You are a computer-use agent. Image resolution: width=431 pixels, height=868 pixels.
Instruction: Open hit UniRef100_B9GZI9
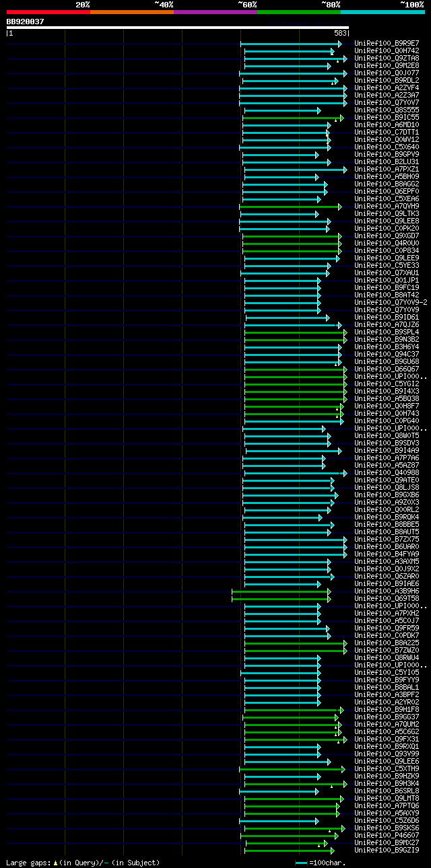pos(387,850)
